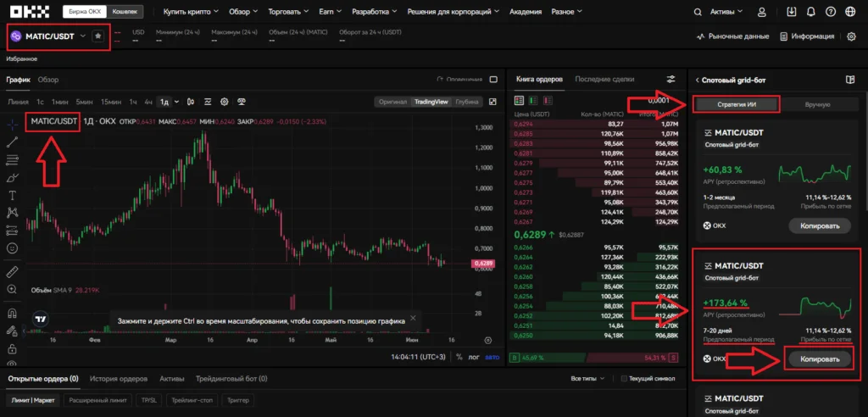
Task: Select the 15мин timeframe
Action: point(111,102)
